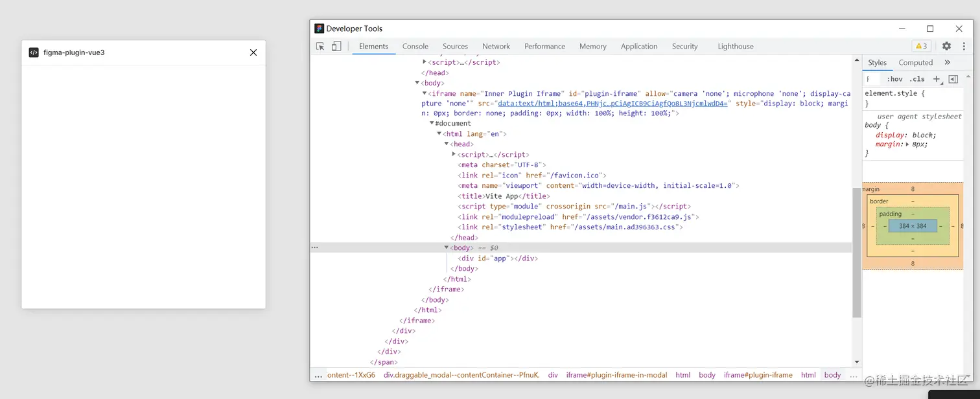Open the Memory tab
Image resolution: width=980 pixels, height=399 pixels.
(592, 46)
